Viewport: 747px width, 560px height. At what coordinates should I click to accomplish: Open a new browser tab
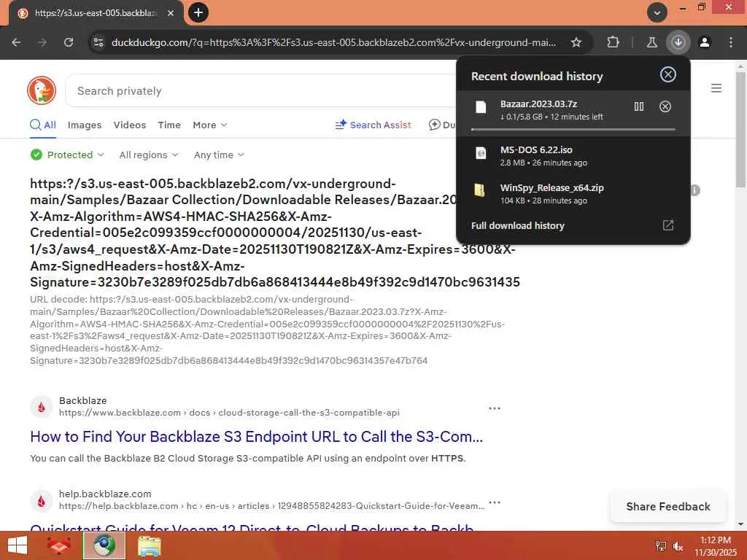click(x=198, y=12)
